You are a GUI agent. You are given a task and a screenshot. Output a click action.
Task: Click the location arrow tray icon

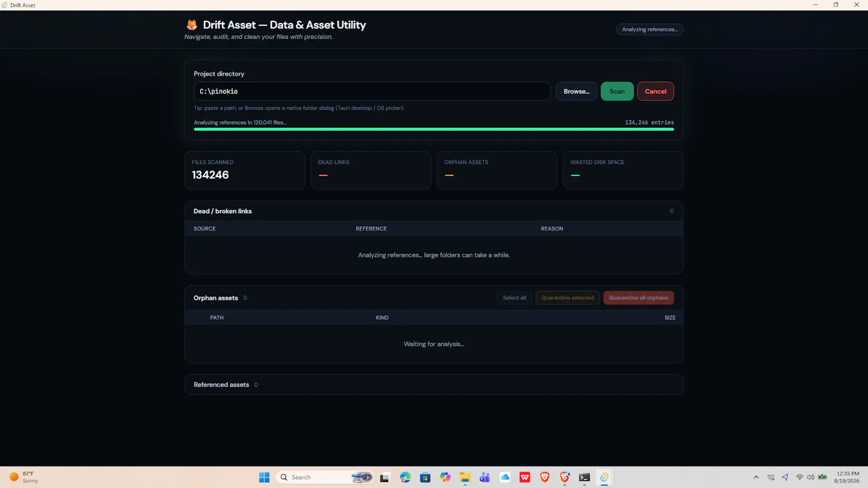pyautogui.click(x=785, y=477)
